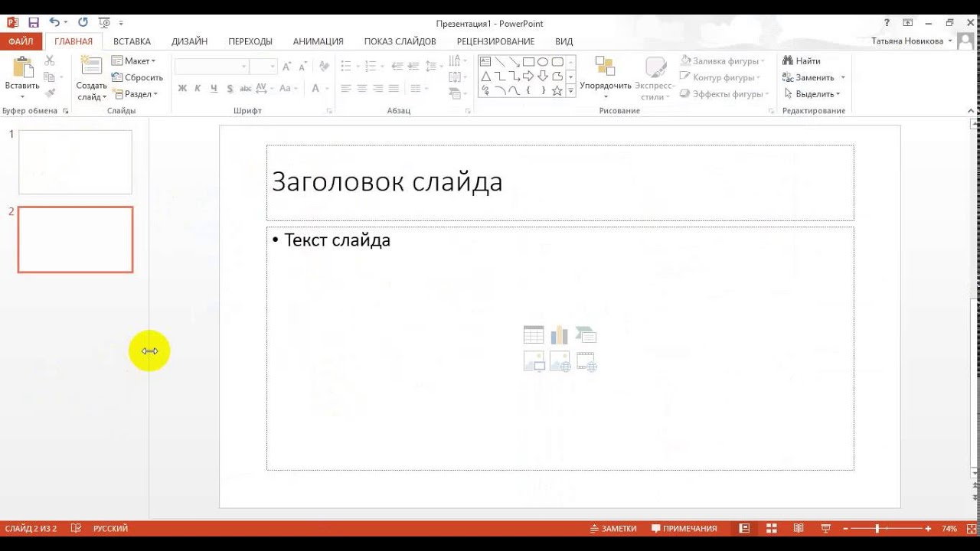This screenshot has height=551, width=980.
Task: Fit slide to current window
Action: coord(972,528)
